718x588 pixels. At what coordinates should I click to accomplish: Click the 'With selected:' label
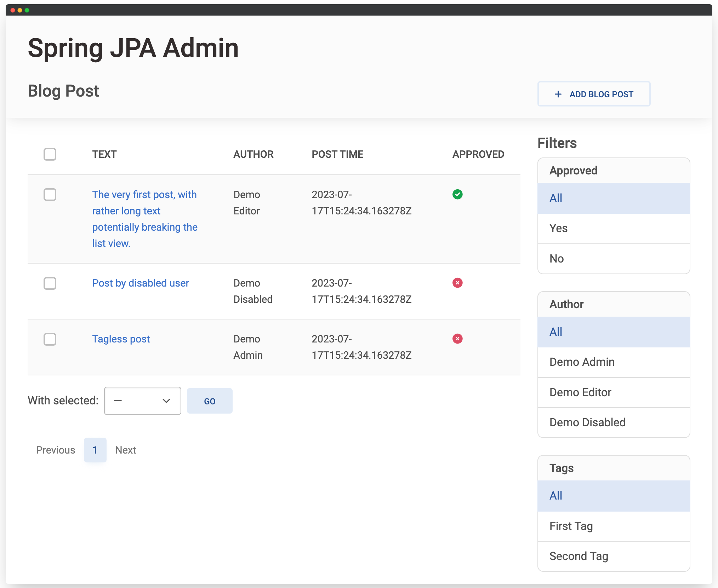click(63, 400)
